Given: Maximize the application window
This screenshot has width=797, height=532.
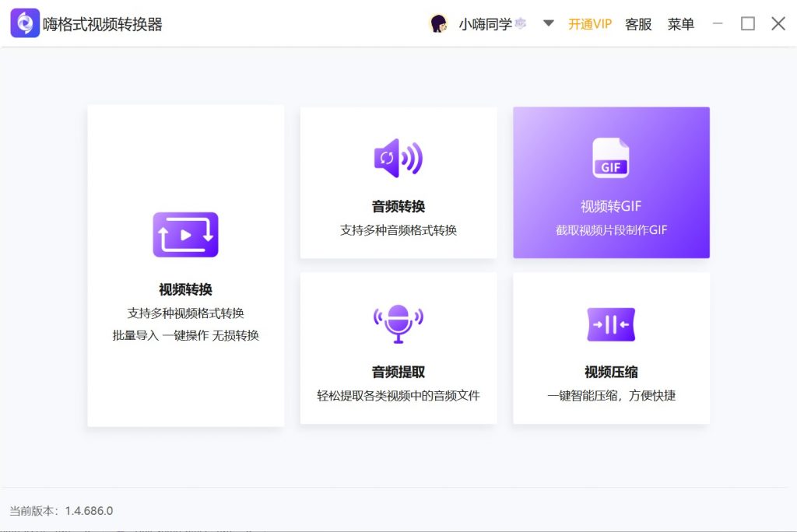Looking at the screenshot, I should coord(747,24).
